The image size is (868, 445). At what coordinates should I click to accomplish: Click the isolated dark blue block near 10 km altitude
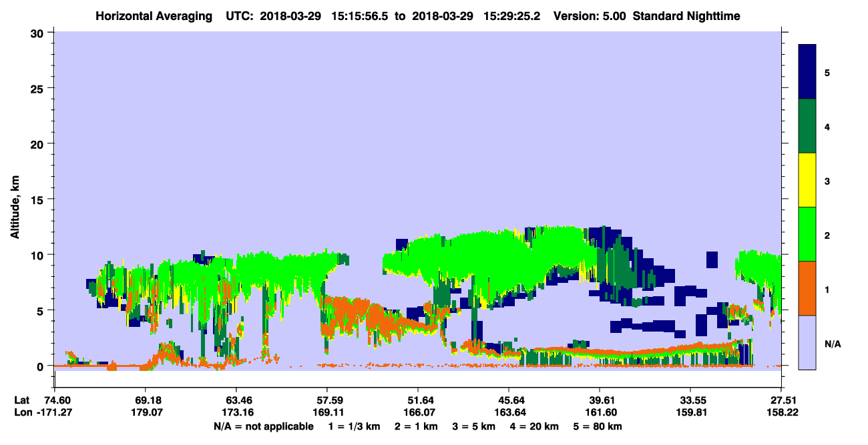[x=712, y=259]
